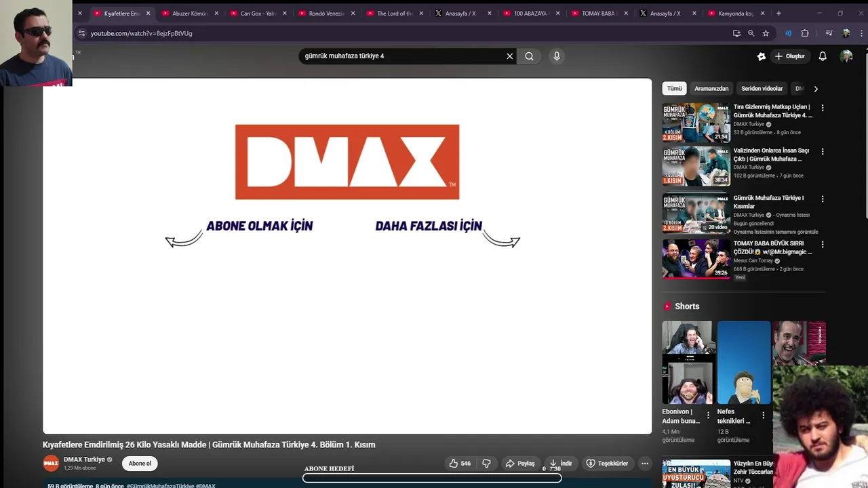Click site information icon beside URL
Image resolution: width=868 pixels, height=488 pixels.
(x=81, y=33)
